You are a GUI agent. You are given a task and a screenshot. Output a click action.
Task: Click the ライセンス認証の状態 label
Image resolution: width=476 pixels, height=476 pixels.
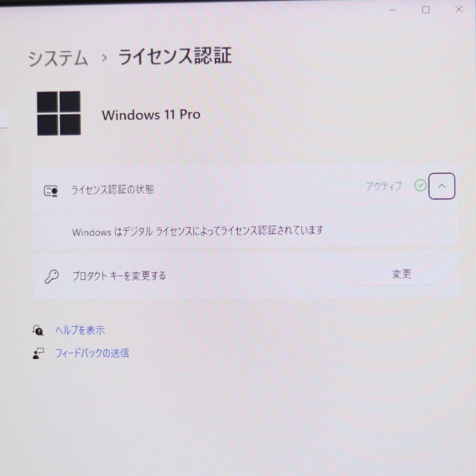[113, 190]
